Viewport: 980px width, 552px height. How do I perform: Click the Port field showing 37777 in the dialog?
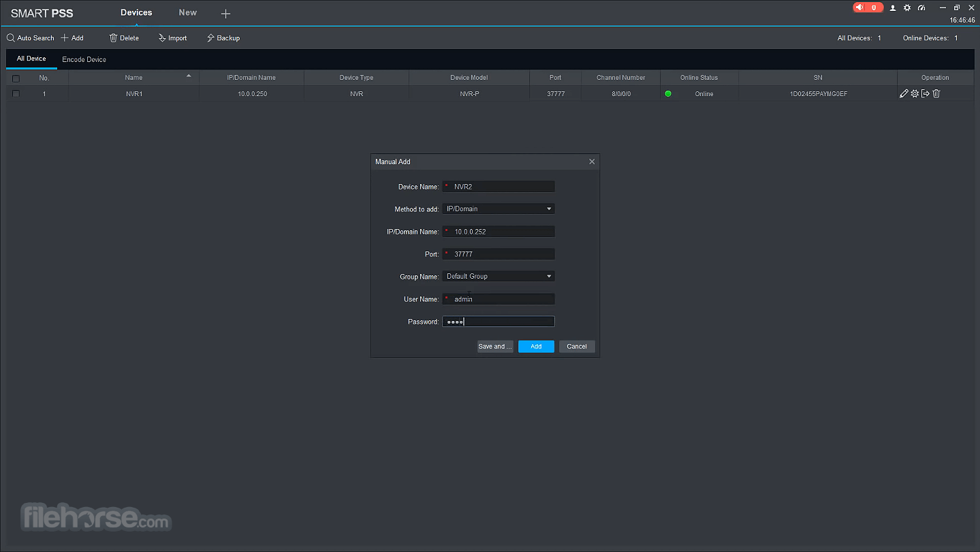pos(499,254)
